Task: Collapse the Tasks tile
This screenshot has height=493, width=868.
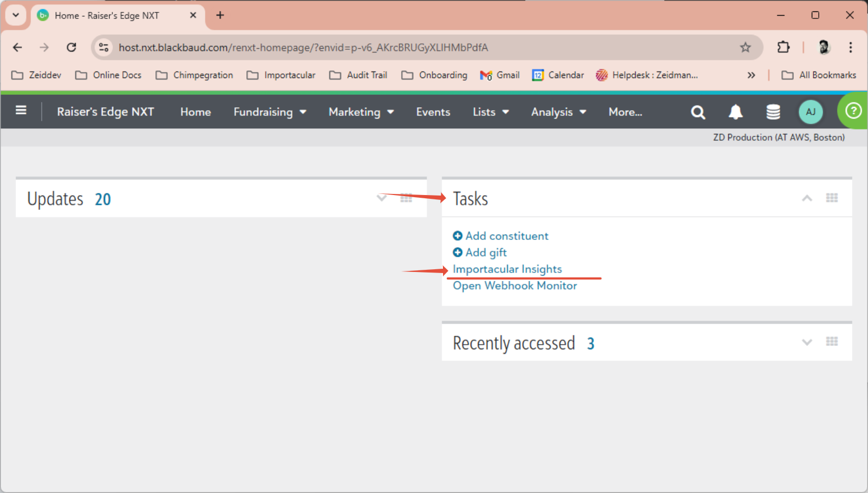Action: (x=807, y=198)
